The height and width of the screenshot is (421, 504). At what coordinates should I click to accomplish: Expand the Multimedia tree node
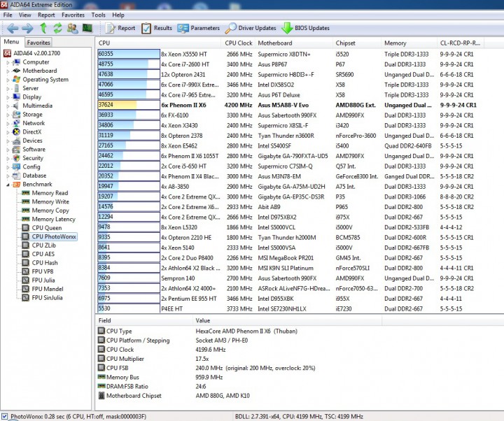coord(8,106)
